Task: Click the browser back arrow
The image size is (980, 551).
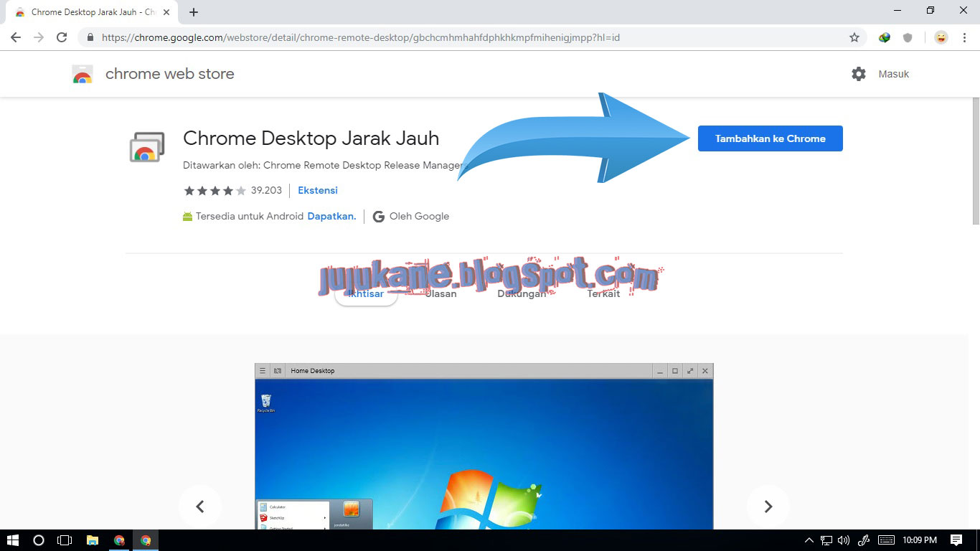Action: pyautogui.click(x=15, y=37)
